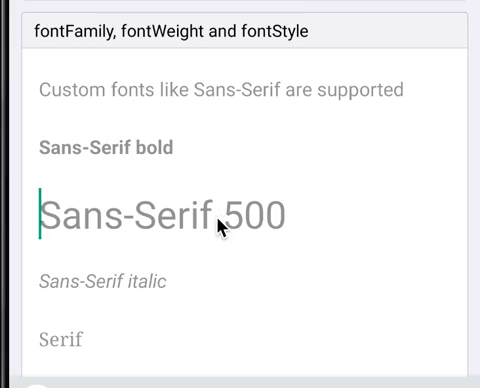Click 'fontStyle' in the section title
The image size is (480, 388).
(x=275, y=32)
